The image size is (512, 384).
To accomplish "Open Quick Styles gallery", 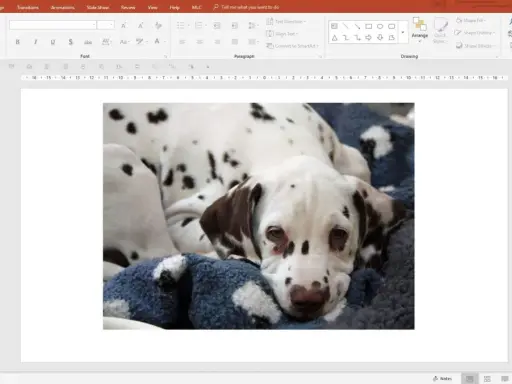I will point(440,30).
